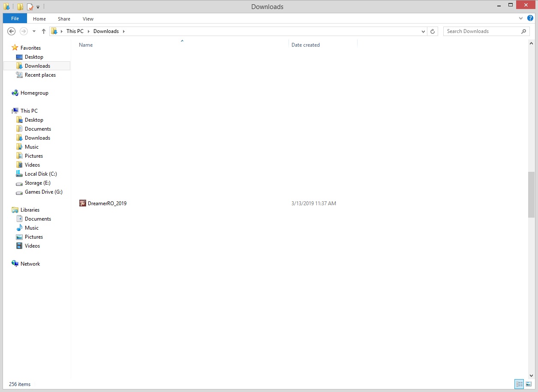Switch to Details view layout
The width and height of the screenshot is (538, 392).
pyautogui.click(x=519, y=384)
